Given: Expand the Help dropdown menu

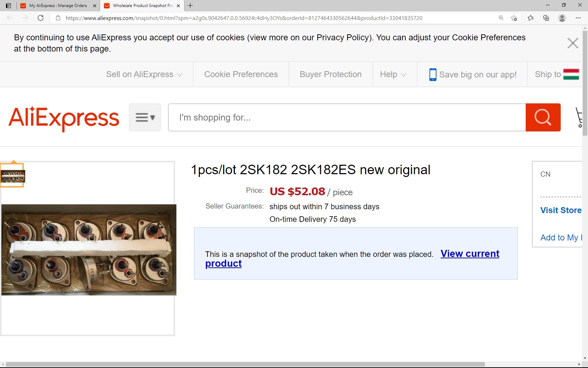Looking at the screenshot, I should coord(393,74).
